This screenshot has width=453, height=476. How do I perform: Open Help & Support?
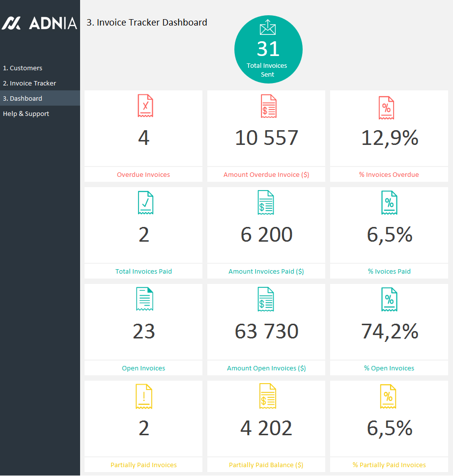26,113
